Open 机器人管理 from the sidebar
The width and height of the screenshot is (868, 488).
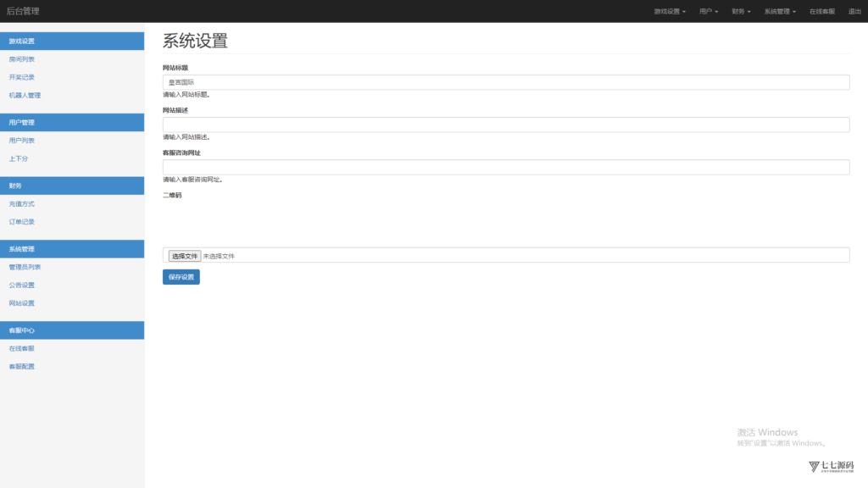(x=25, y=96)
